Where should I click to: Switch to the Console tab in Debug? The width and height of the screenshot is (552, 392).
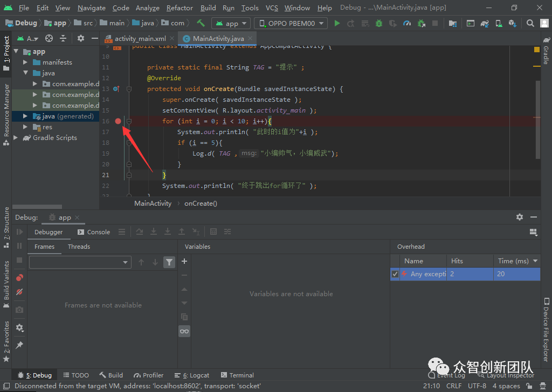click(x=94, y=232)
